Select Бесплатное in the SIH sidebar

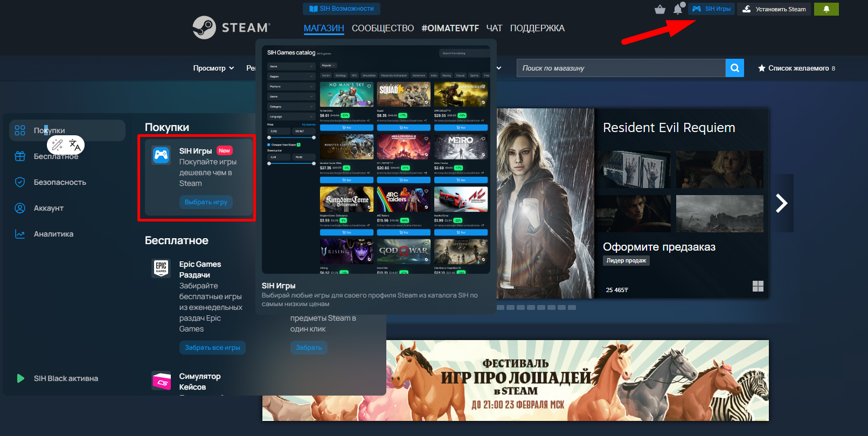(67, 156)
